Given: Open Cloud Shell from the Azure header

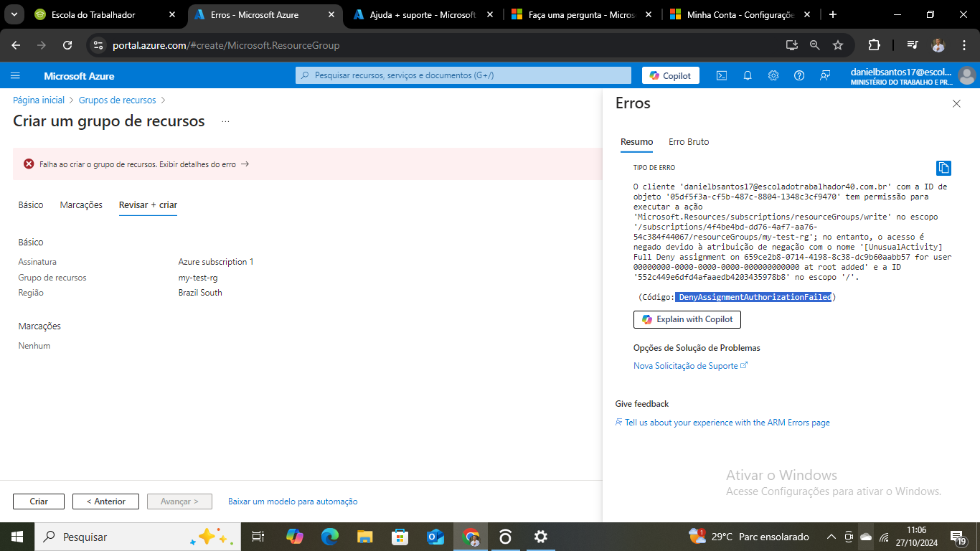Looking at the screenshot, I should tap(722, 75).
